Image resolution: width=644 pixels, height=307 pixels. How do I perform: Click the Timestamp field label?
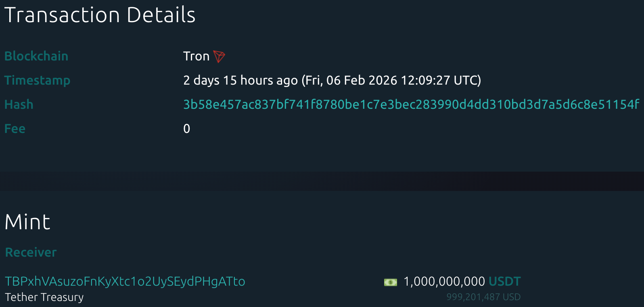[x=37, y=81]
